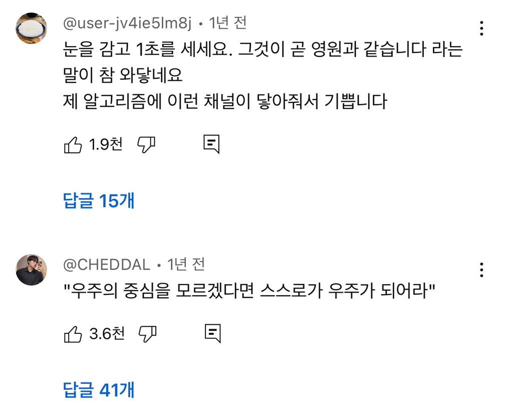The height and width of the screenshot is (420, 513).
Task: Like the comment by @user-jv4ie5lm8j
Action: 73,144
